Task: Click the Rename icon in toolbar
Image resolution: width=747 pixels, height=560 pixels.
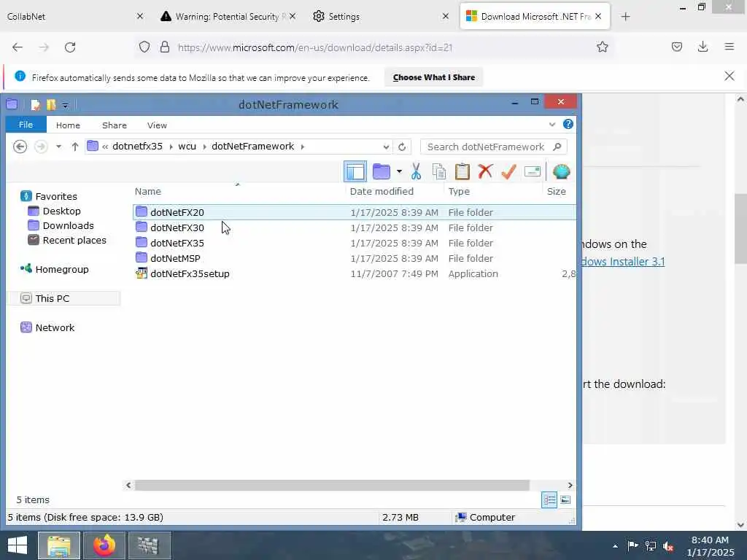Action: (532, 171)
